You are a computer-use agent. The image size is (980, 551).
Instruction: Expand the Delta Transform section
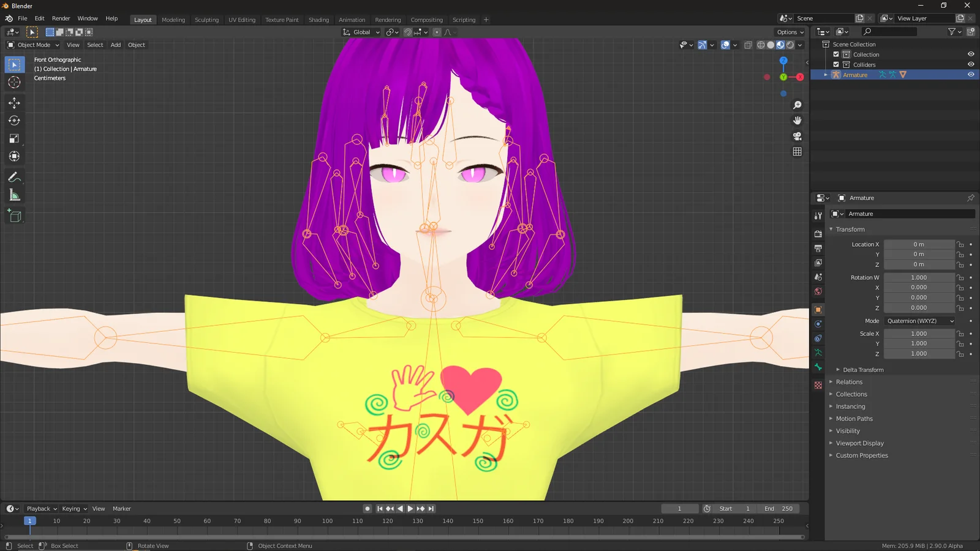coord(862,369)
